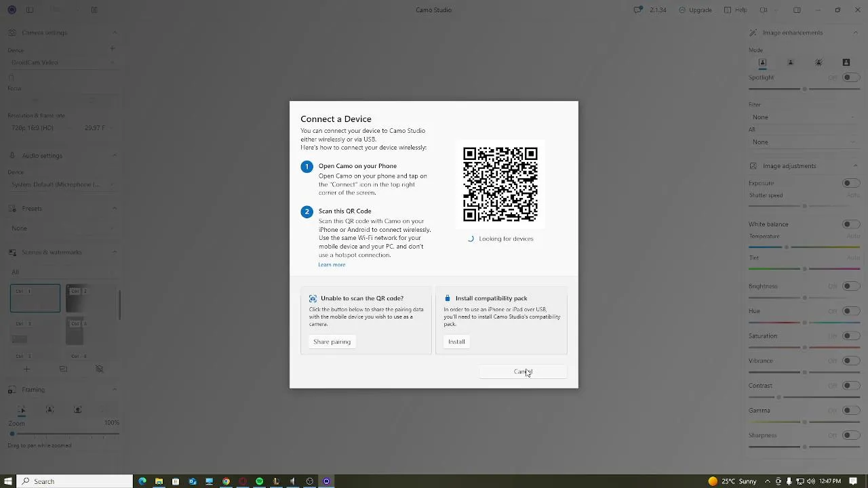Viewport: 868px width, 488px height.
Task: Select the third framing mode icon
Action: click(x=77, y=409)
